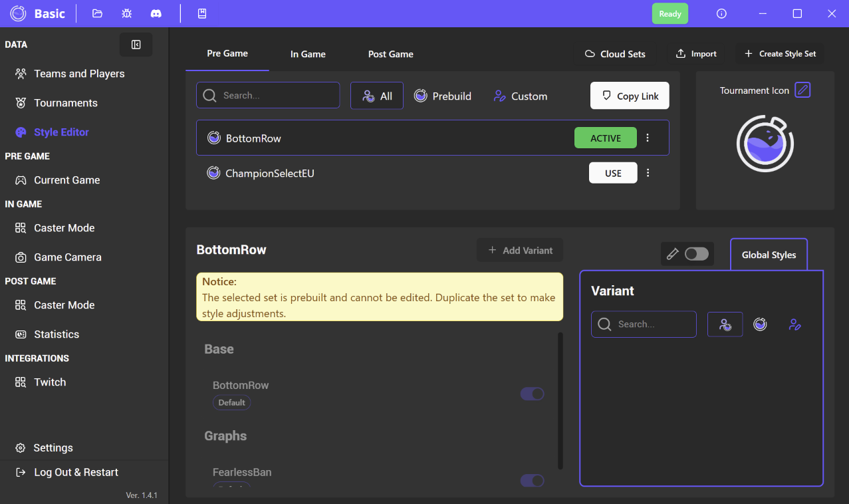Viewport: 849px width, 504px height.
Task: Open the Global Styles tab
Action: click(x=769, y=255)
